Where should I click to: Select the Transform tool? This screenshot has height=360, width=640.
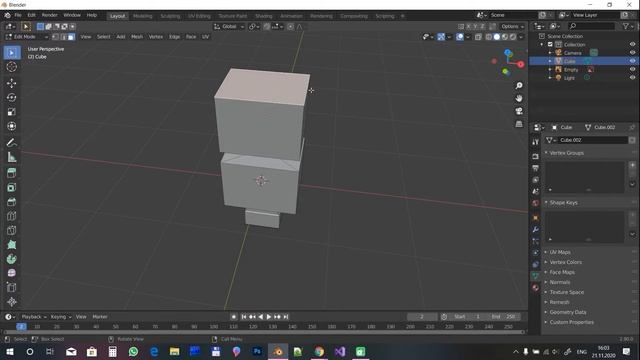pos(11,126)
